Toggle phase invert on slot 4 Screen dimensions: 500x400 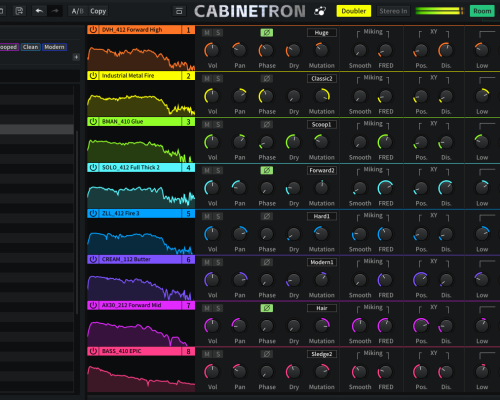pyautogui.click(x=267, y=170)
